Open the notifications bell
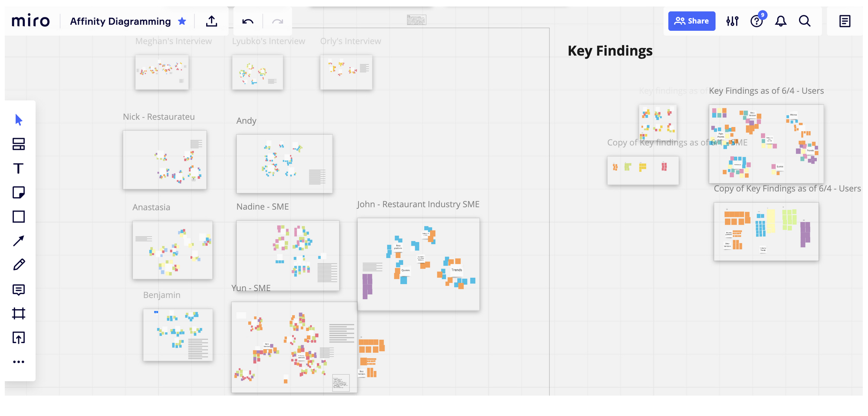 (x=781, y=21)
